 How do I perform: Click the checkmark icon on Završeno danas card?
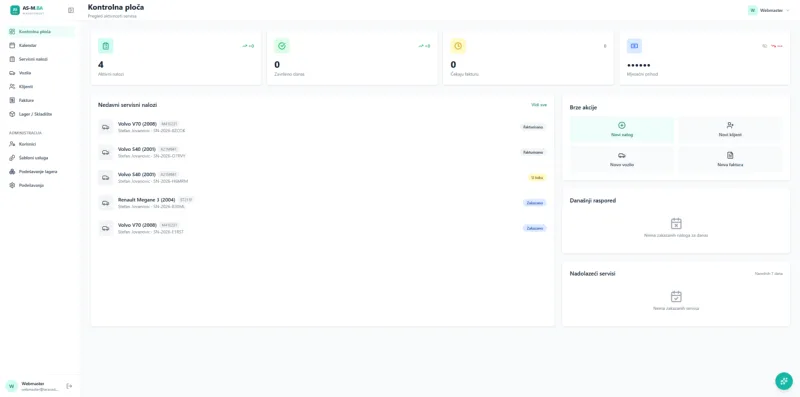point(282,46)
